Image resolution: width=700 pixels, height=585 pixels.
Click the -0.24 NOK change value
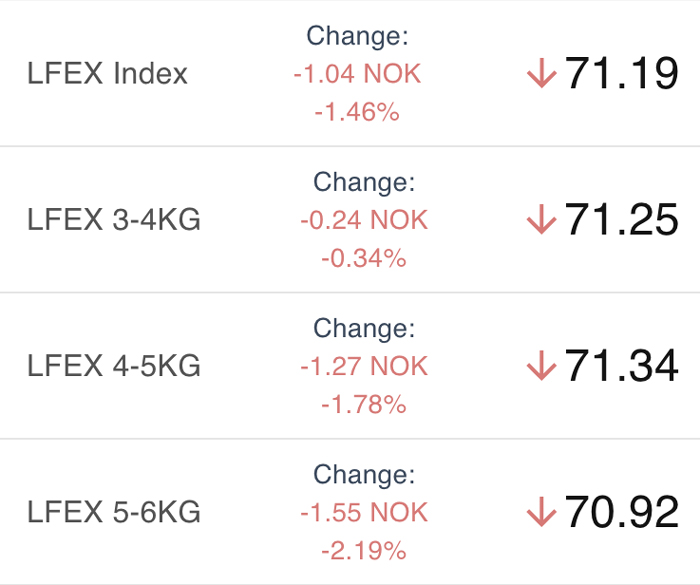(x=364, y=220)
